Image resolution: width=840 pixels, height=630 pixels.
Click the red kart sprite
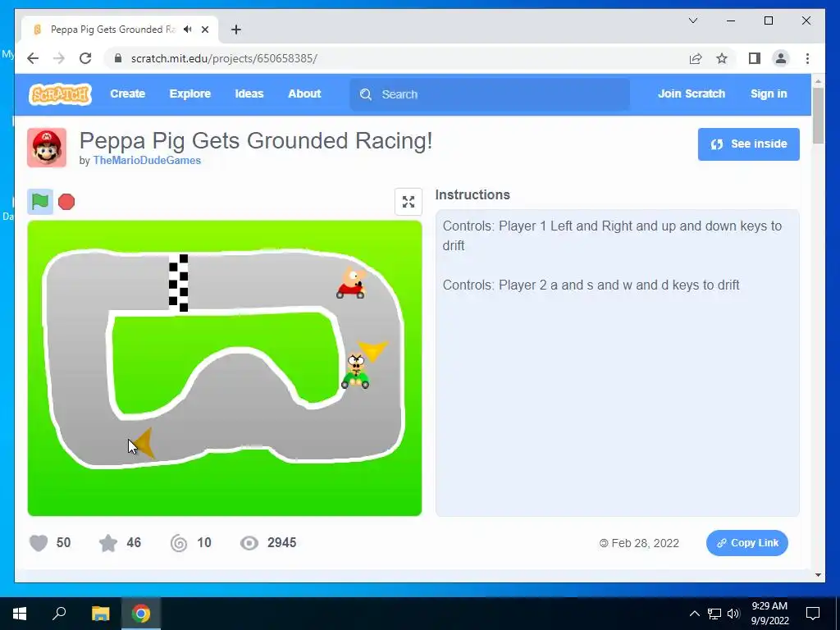[351, 283]
